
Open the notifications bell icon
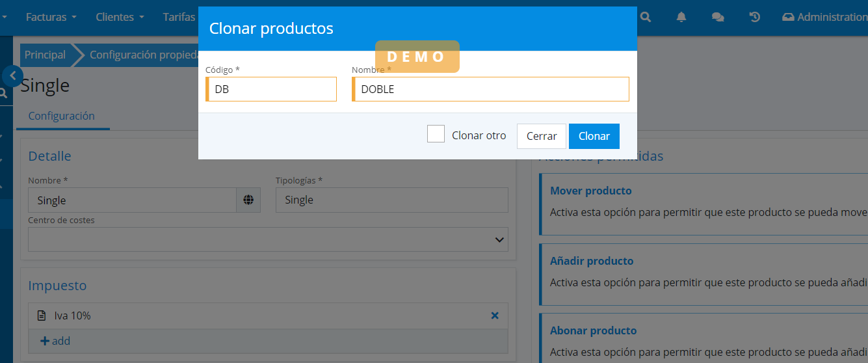(x=681, y=18)
